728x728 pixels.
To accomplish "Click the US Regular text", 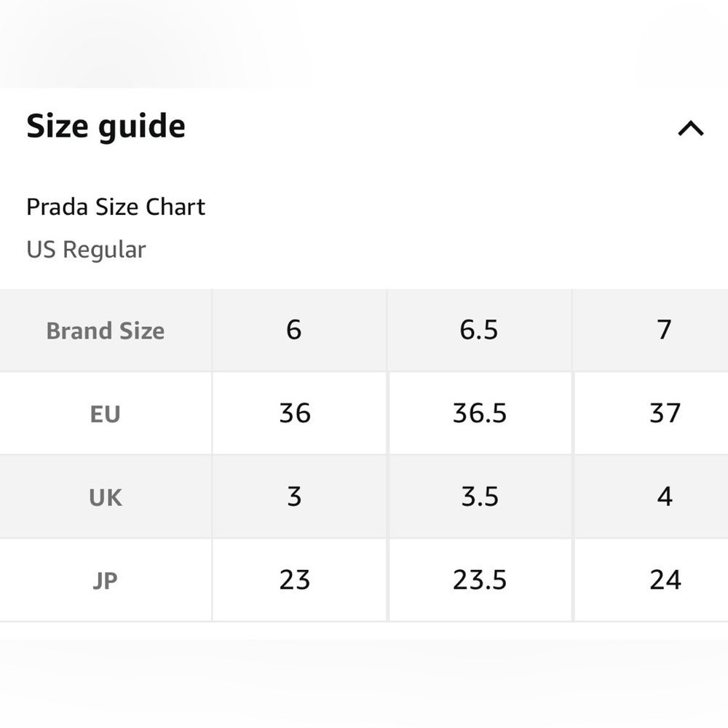I will pos(86,250).
